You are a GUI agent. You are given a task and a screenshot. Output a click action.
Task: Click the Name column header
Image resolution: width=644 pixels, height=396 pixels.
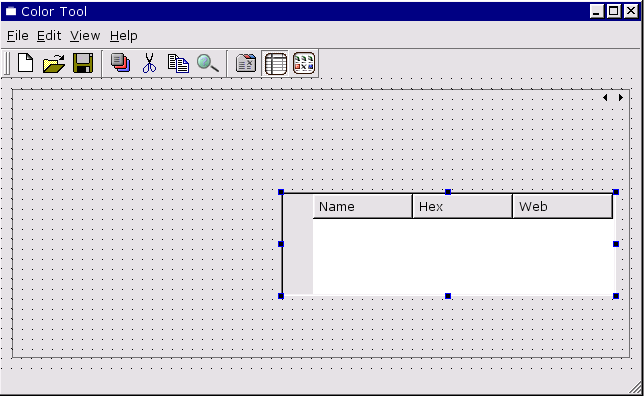point(363,206)
